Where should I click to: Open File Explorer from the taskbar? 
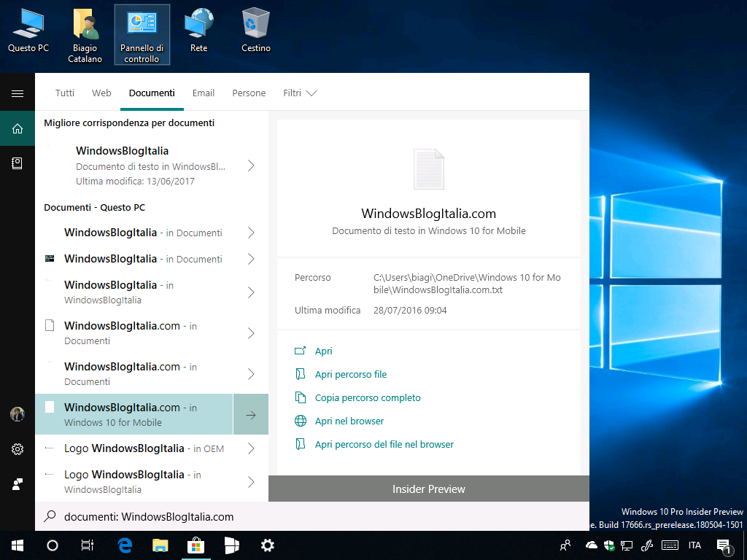(x=160, y=545)
